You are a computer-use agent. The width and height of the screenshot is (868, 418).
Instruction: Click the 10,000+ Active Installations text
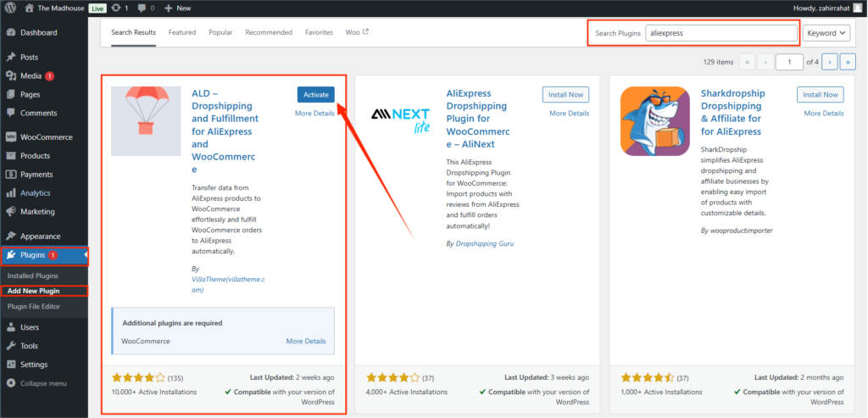[154, 392]
